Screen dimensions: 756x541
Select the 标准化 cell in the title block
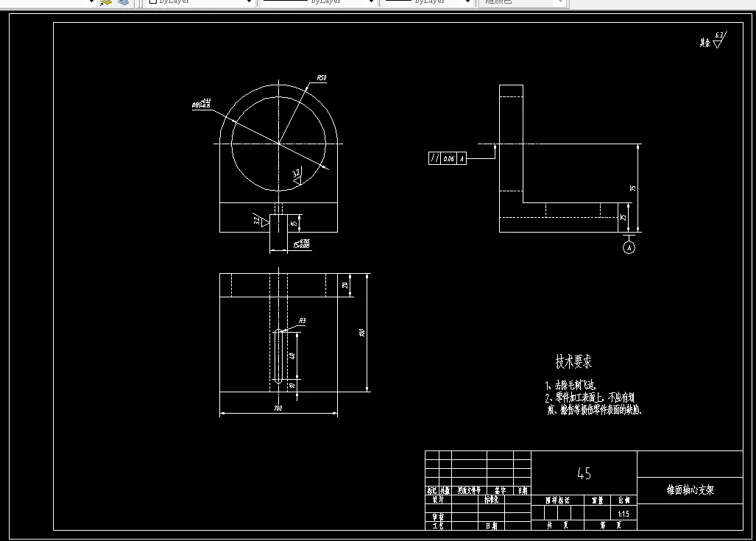(x=491, y=500)
